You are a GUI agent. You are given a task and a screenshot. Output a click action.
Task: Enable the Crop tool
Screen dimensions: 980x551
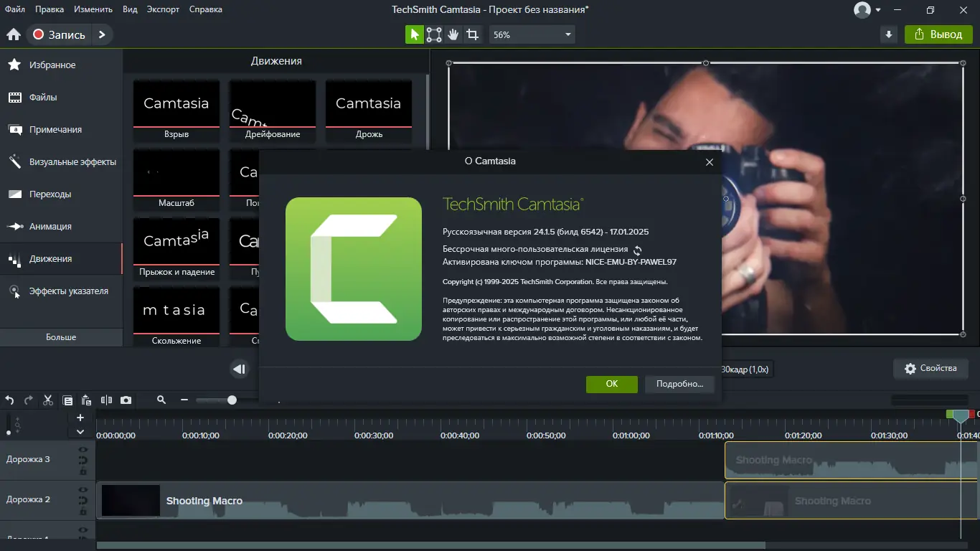tap(472, 34)
